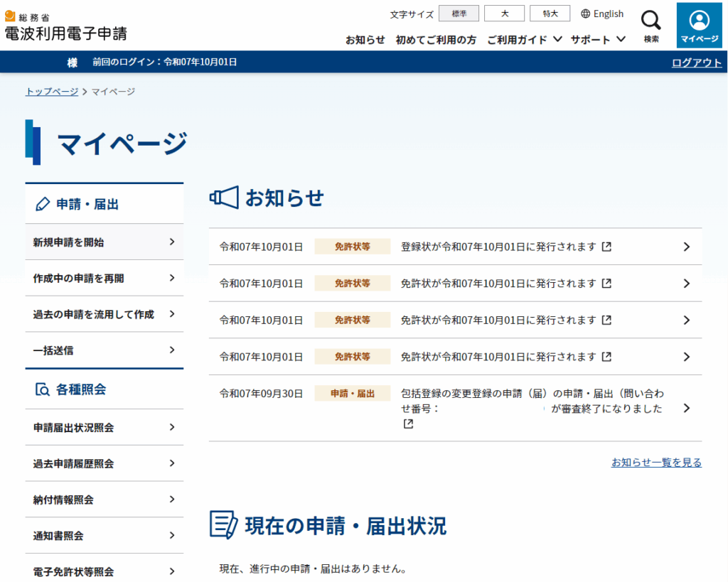Click arrow on the 包括登録 notice row

tap(686, 408)
